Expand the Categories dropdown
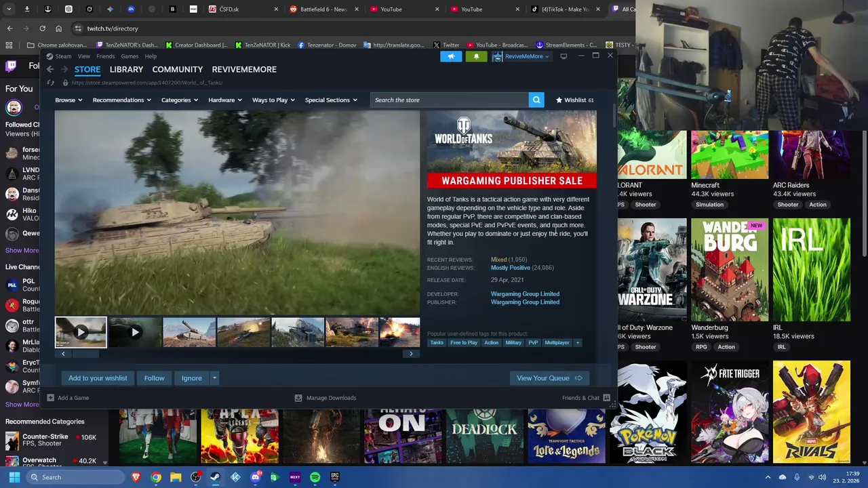 click(x=180, y=100)
